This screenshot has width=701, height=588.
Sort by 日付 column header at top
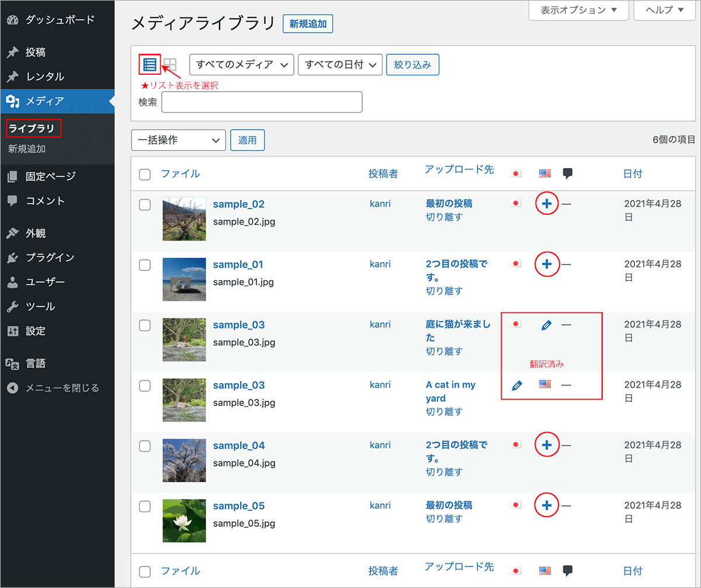(x=633, y=173)
